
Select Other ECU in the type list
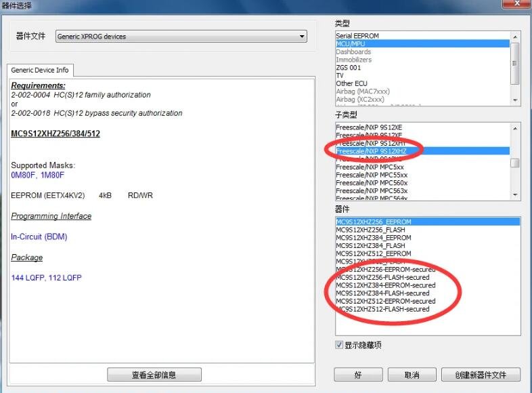pyautogui.click(x=353, y=83)
